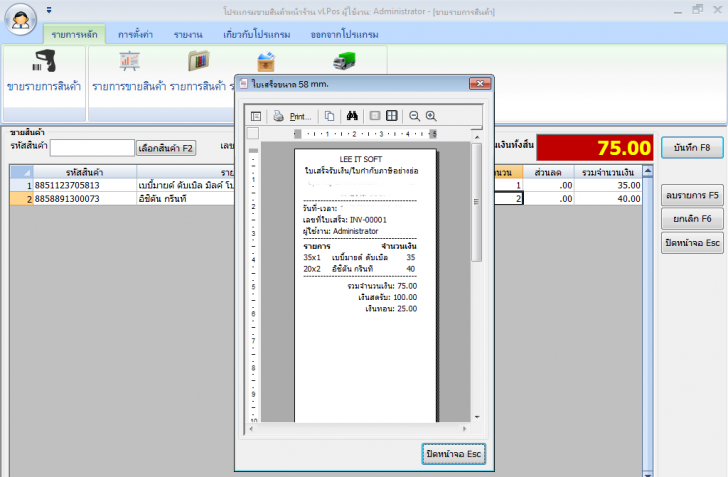This screenshot has height=477, width=728.
Task: Select row header number 1
Action: 21,185
